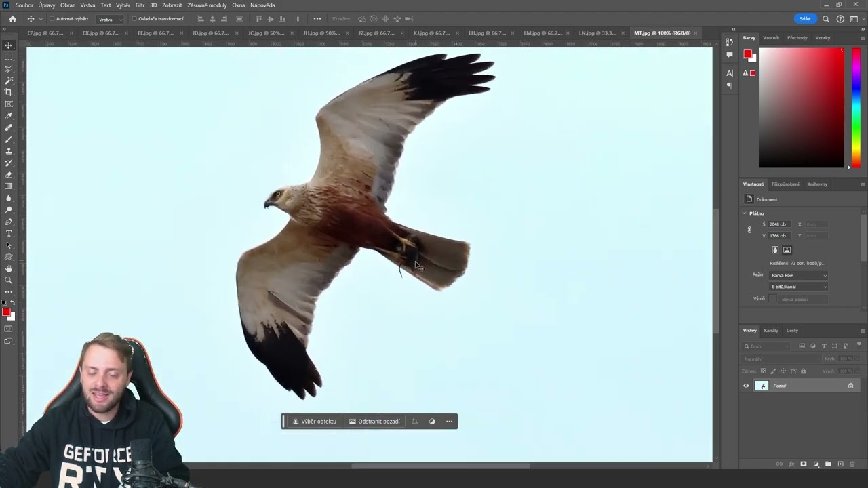Select the Gradient tool
The image size is (868, 488).
coord(9,186)
